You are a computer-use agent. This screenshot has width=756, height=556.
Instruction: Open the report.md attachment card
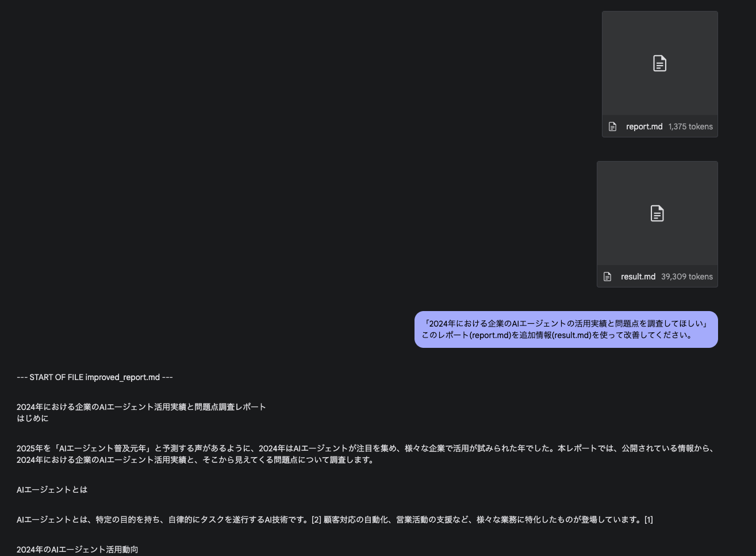(659, 74)
